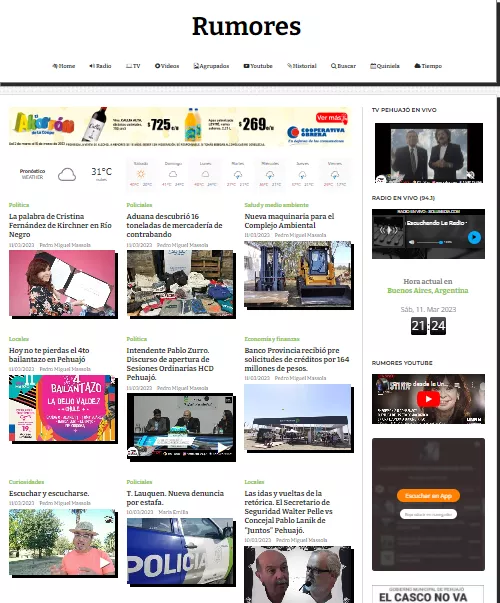Open the Cristina Fernández de Kirchner headline
Image resolution: width=500 pixels, height=603 pixels.
click(60, 225)
